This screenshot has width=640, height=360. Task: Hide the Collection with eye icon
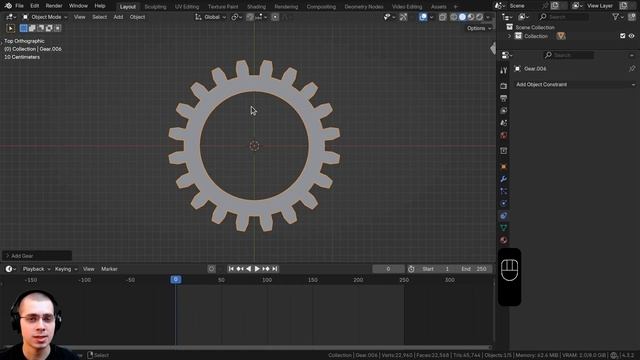pos(631,36)
